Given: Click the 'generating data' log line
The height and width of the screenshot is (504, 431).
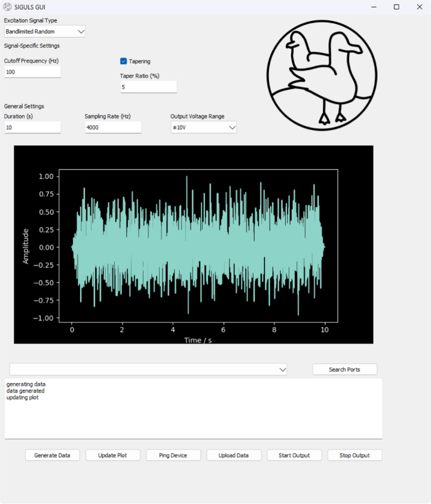Looking at the screenshot, I should tap(26, 384).
